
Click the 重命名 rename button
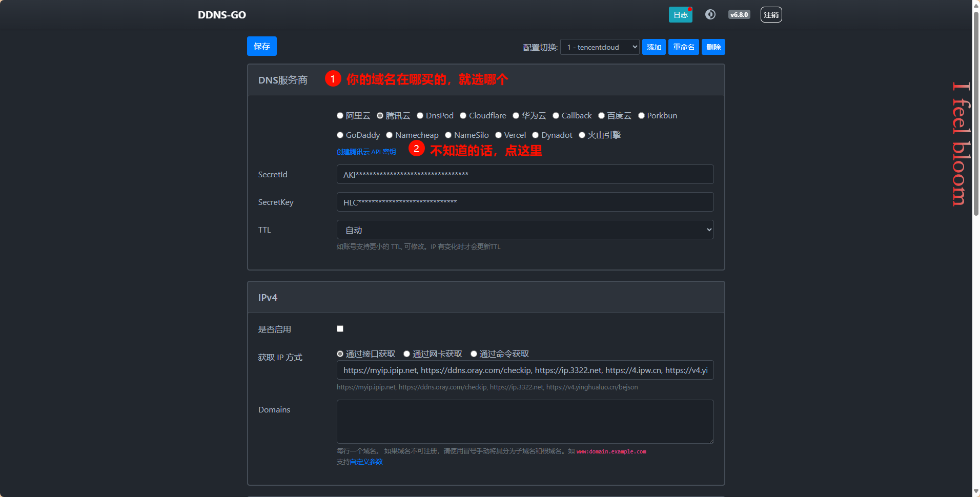[683, 47]
